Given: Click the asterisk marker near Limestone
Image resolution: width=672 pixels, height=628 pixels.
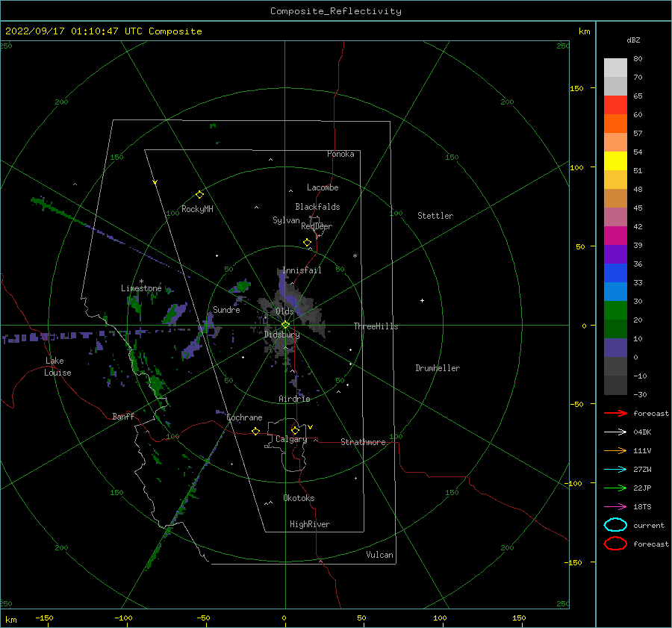Looking at the screenshot, I should (141, 282).
